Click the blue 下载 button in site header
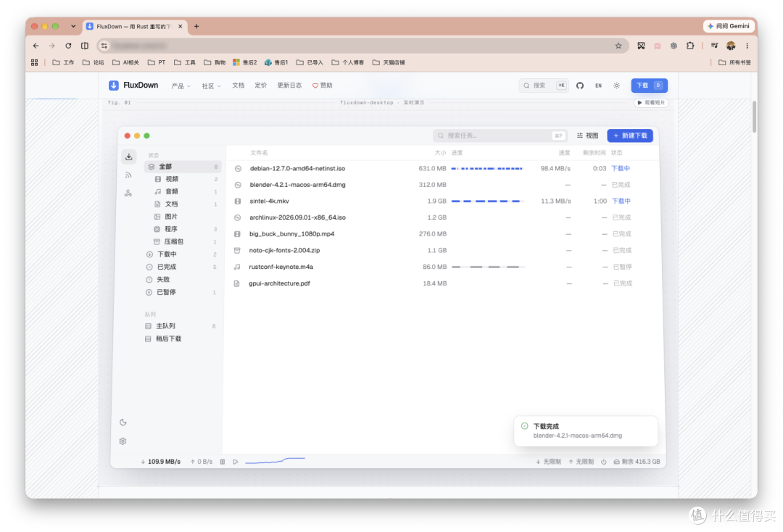This screenshot has width=783, height=532. pos(649,86)
